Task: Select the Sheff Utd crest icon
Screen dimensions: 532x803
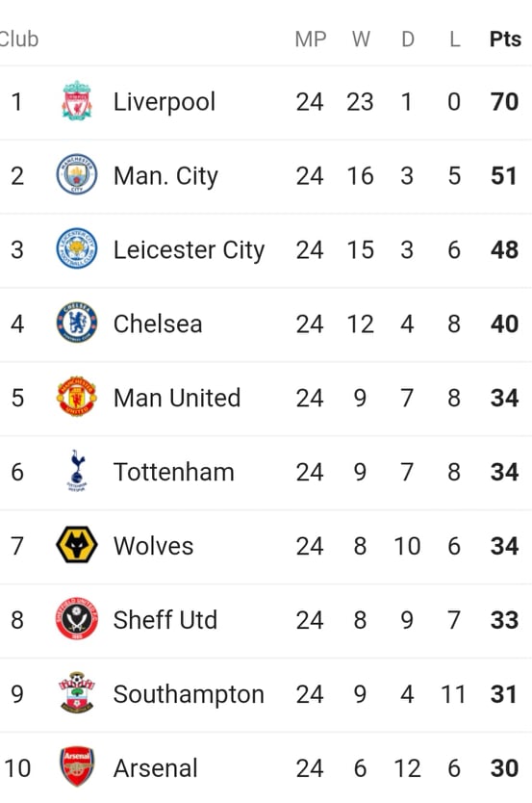Action: 77,619
